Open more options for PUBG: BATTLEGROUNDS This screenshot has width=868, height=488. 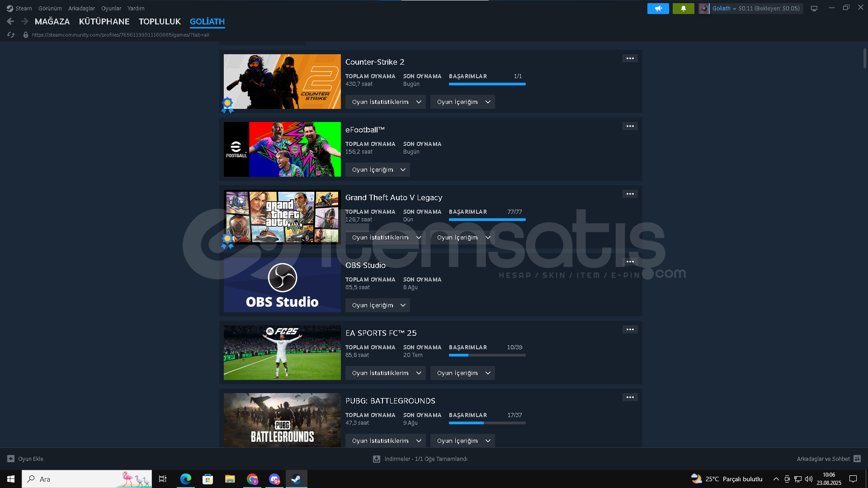click(x=630, y=397)
